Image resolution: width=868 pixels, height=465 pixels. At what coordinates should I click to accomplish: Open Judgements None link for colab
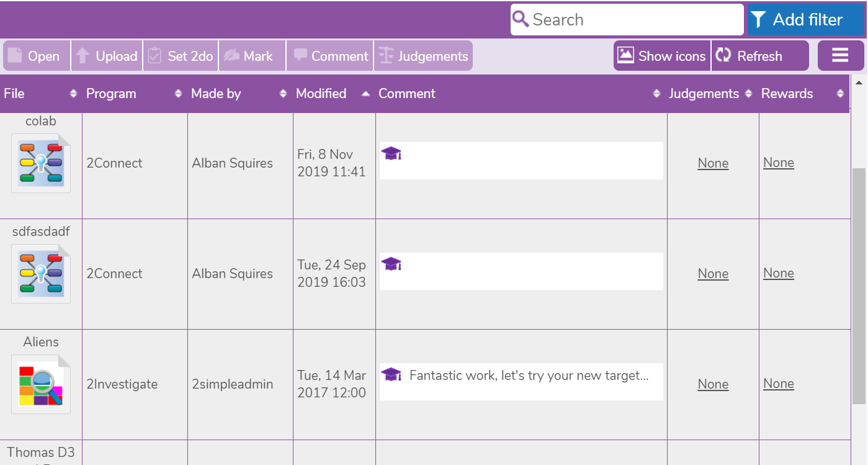(713, 163)
